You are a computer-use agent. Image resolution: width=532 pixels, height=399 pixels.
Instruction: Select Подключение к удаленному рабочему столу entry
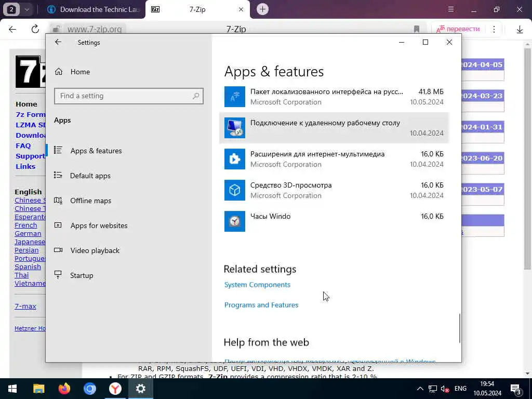pos(334,128)
